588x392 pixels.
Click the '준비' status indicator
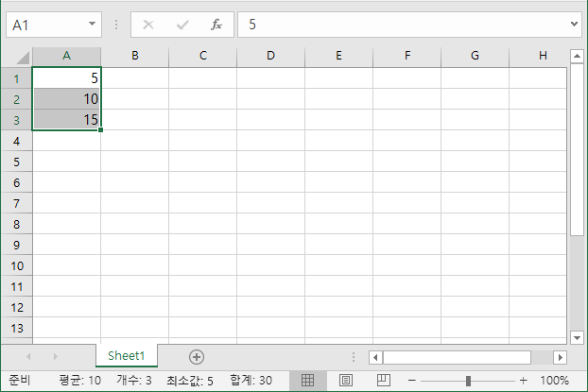tap(19, 381)
